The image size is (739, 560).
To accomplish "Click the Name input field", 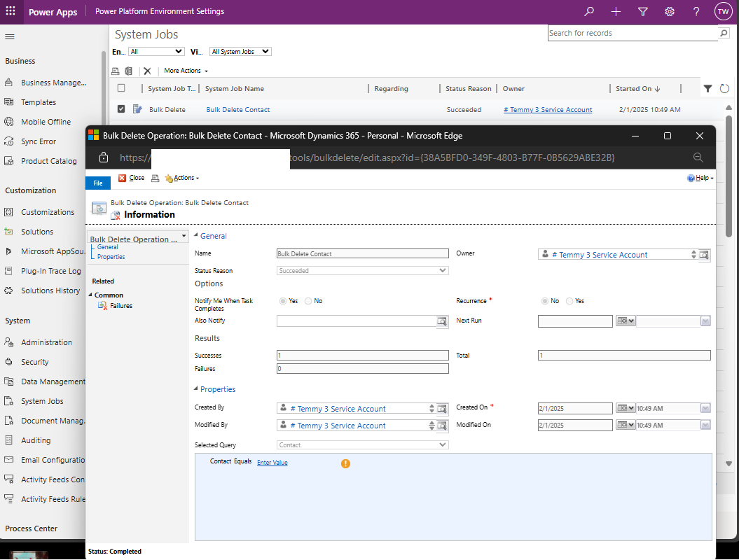I will click(362, 253).
